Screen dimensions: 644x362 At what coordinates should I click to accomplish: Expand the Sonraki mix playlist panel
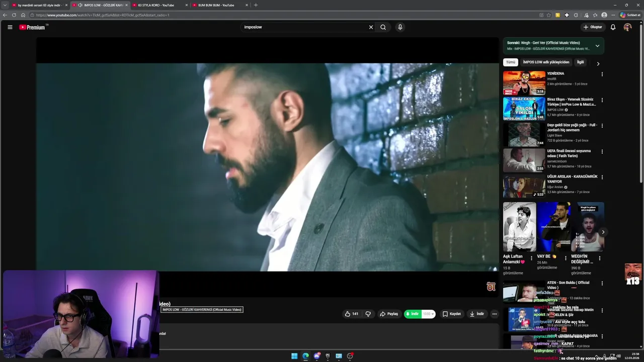pyautogui.click(x=597, y=46)
